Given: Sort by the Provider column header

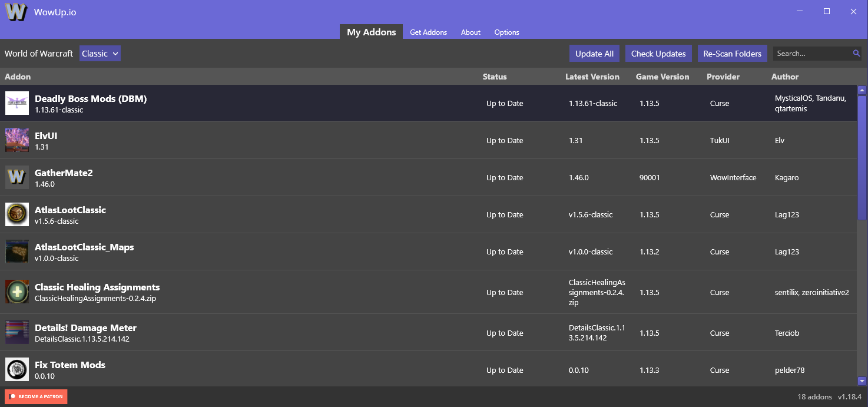Looking at the screenshot, I should tap(723, 77).
